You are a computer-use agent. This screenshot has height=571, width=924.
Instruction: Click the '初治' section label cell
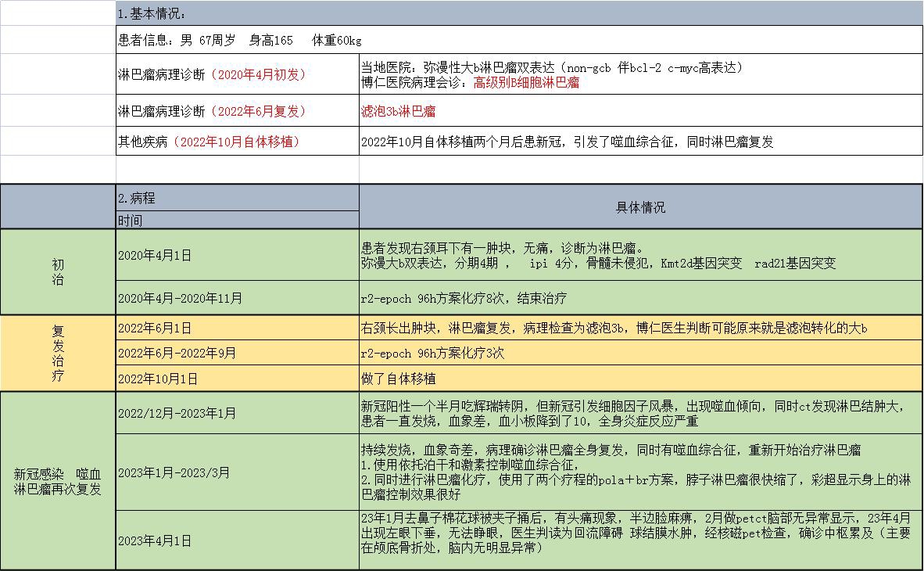point(58,272)
